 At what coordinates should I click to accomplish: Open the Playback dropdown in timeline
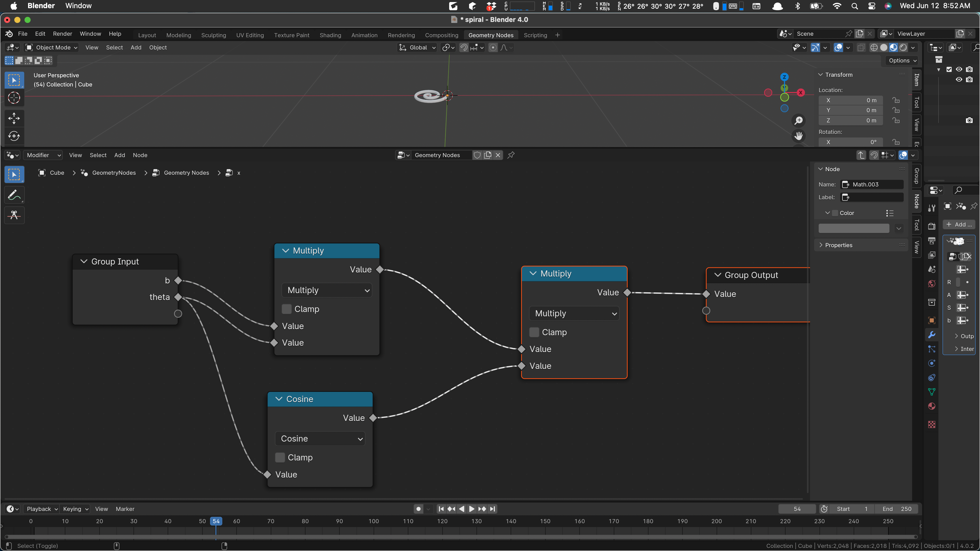point(41,509)
